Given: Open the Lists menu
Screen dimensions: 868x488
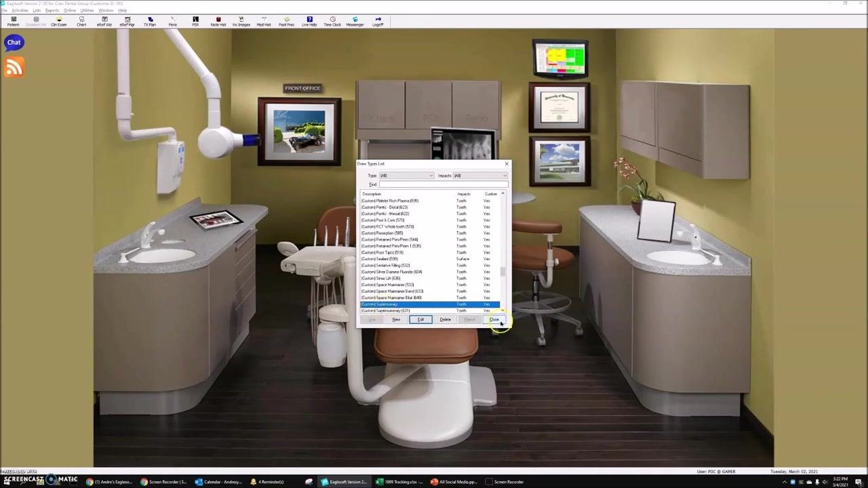Looking at the screenshot, I should coord(37,10).
